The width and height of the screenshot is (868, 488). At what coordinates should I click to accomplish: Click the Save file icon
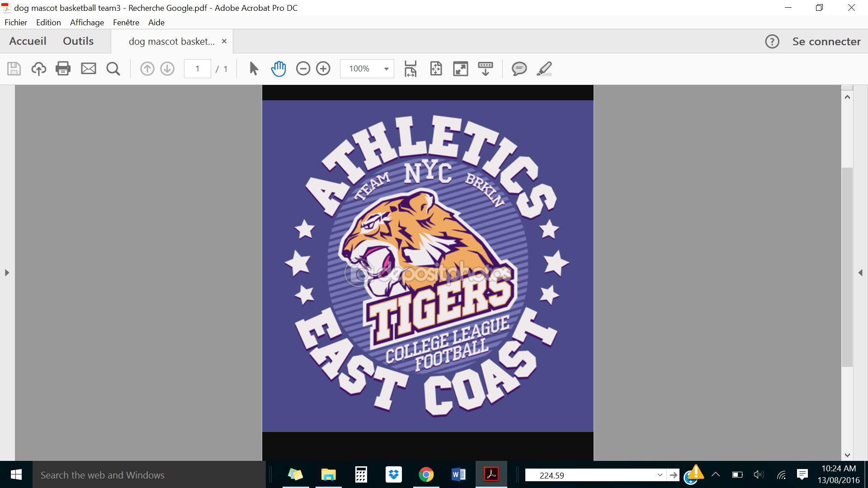[x=14, y=69]
